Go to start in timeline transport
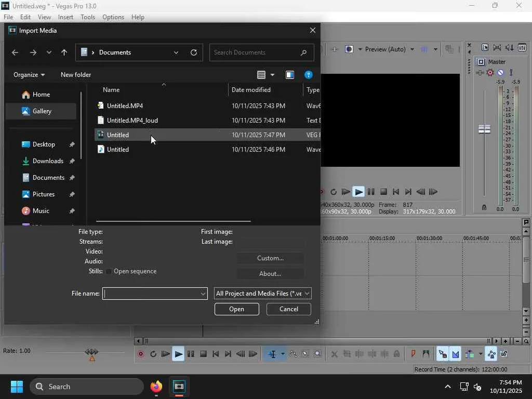The width and height of the screenshot is (532, 399). click(x=216, y=354)
